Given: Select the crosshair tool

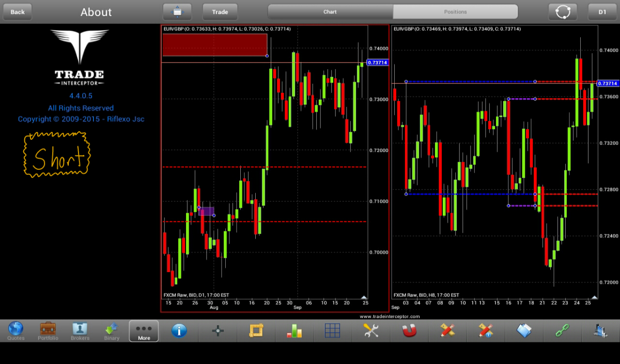Looking at the screenshot, I should (218, 331).
